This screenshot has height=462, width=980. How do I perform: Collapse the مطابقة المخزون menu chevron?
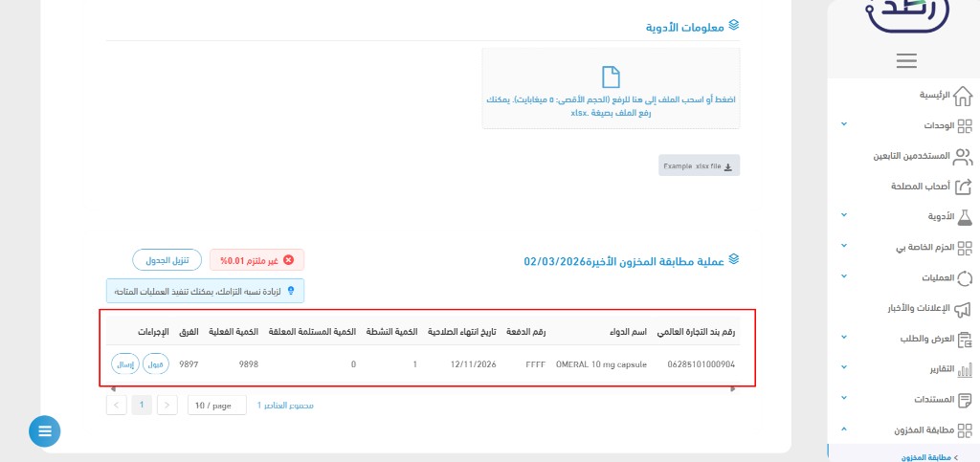(844, 429)
